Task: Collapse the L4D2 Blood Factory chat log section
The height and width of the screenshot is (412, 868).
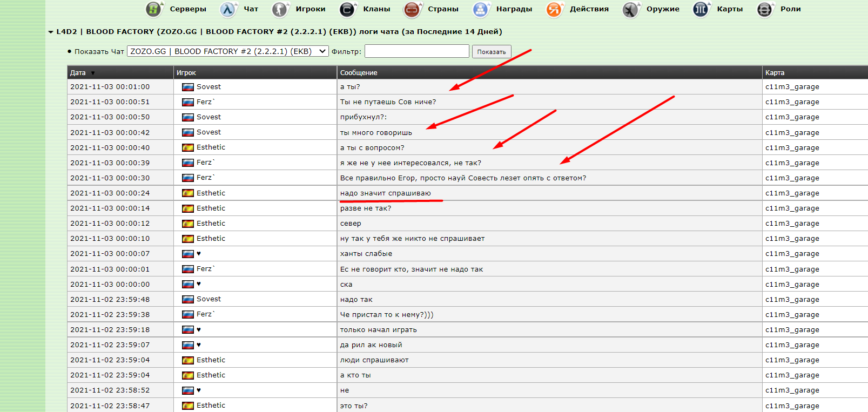Action: [51, 32]
